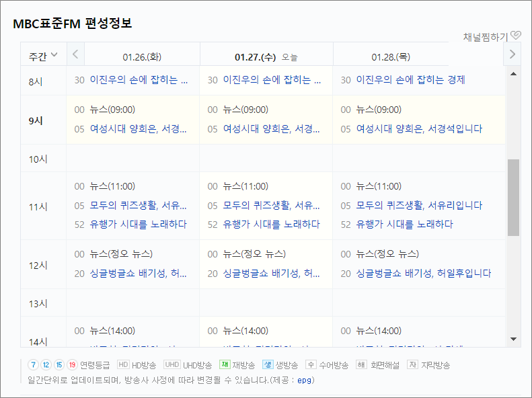Select the 01.26.(화) date column header
This screenshot has height=398, width=532.
(x=142, y=57)
